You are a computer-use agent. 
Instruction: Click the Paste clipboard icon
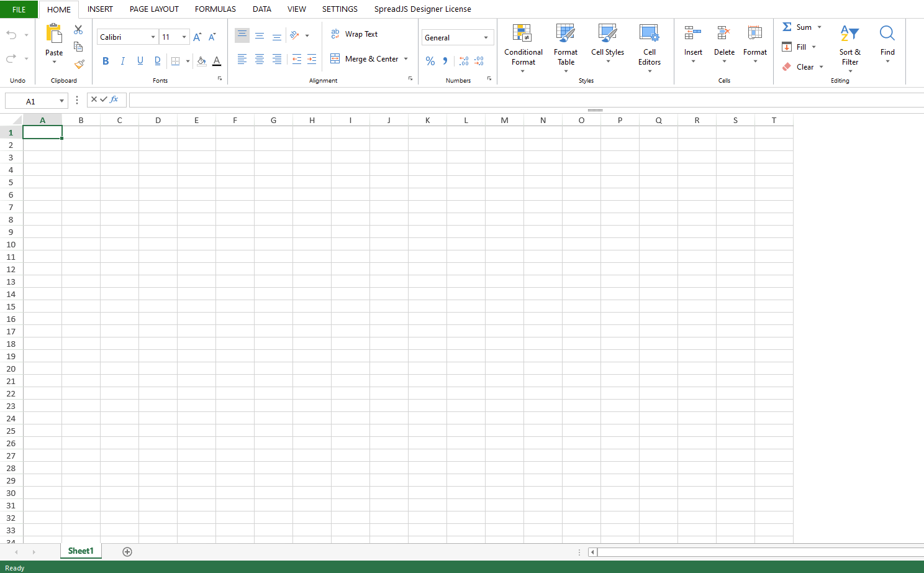[x=54, y=33]
